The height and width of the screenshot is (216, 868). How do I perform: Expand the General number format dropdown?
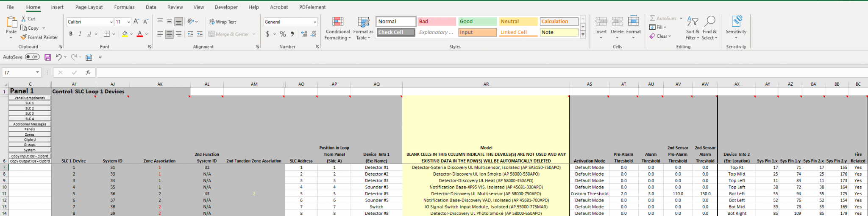click(315, 22)
